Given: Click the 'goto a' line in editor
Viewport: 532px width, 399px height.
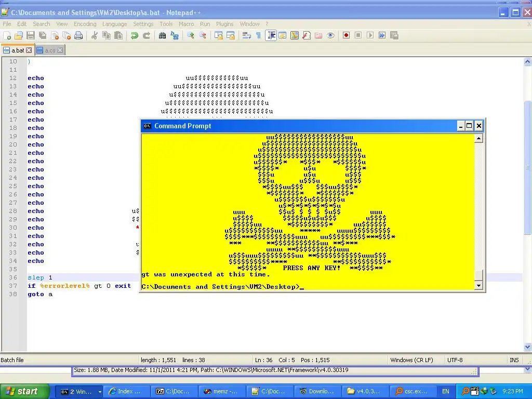Looking at the screenshot, I should point(40,294).
